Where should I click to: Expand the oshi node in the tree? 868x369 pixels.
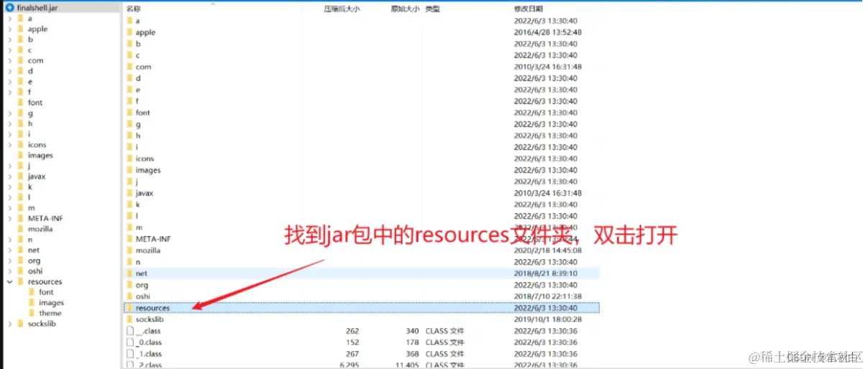point(9,271)
